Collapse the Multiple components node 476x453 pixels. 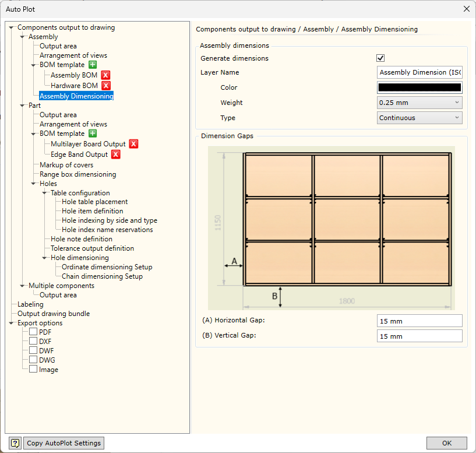(x=22, y=286)
